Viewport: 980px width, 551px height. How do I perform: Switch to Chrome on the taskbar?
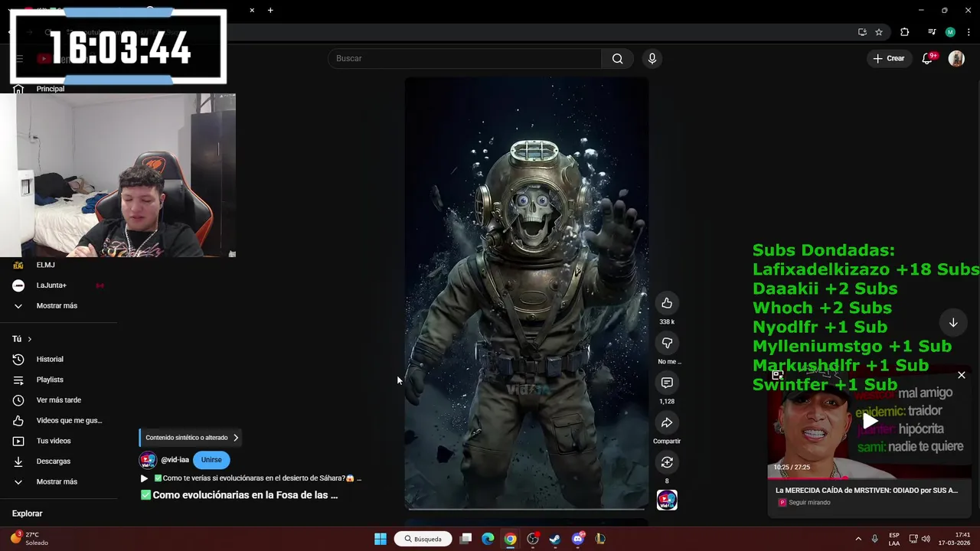click(510, 539)
